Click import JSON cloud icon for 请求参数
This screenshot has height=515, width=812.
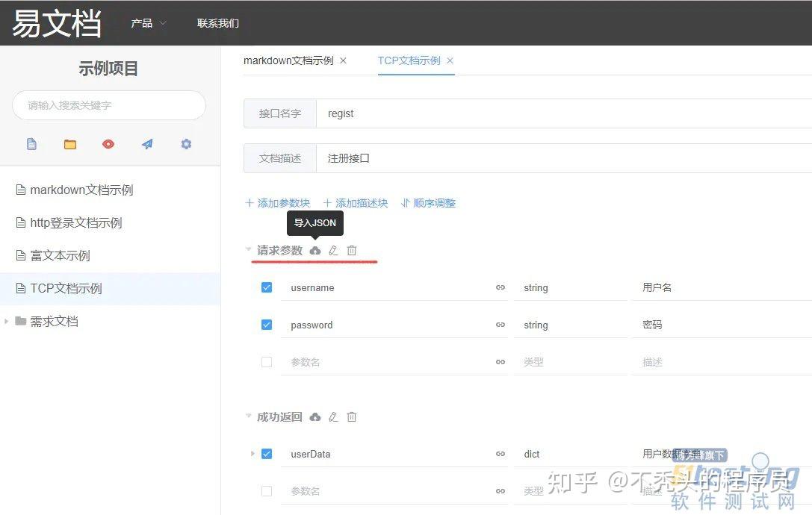pos(314,251)
